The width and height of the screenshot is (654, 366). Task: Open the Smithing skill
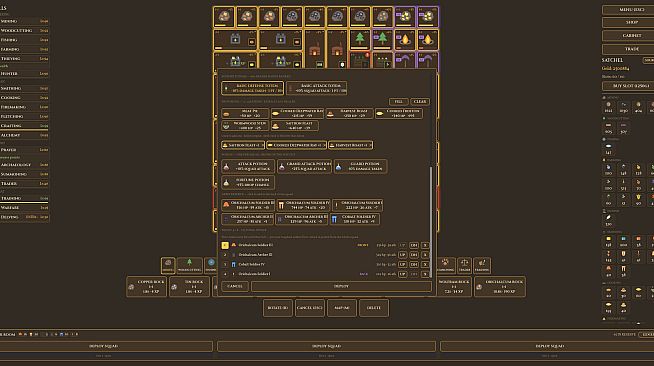coord(24,88)
